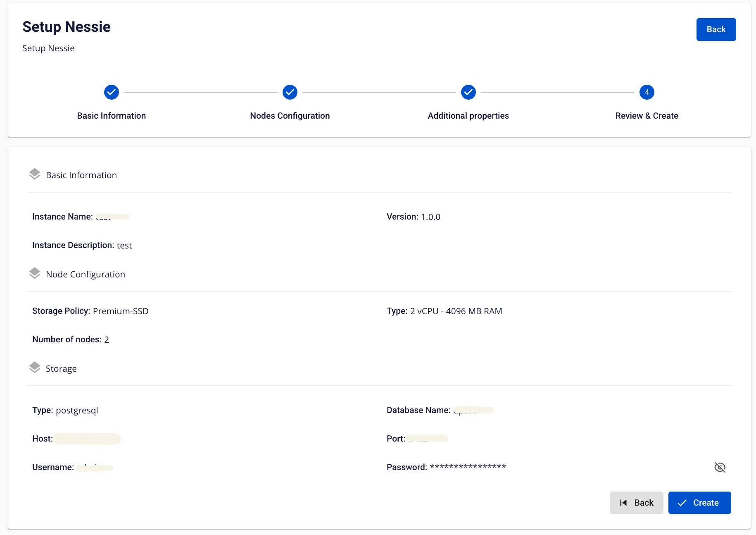
Task: Click Instance Description: test text
Action: (82, 245)
